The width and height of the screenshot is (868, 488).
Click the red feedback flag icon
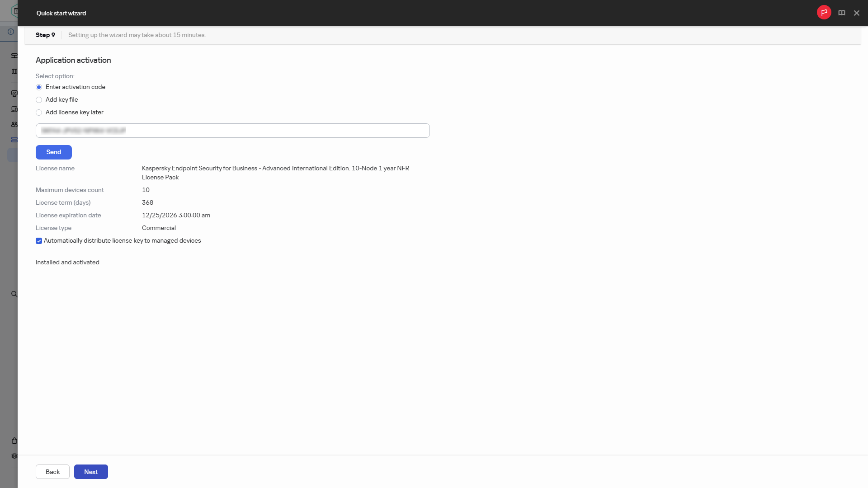point(824,13)
